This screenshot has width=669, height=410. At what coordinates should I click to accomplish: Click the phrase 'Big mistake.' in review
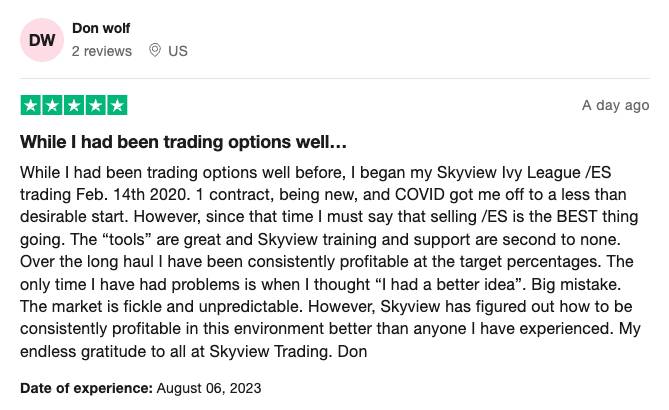tap(576, 285)
